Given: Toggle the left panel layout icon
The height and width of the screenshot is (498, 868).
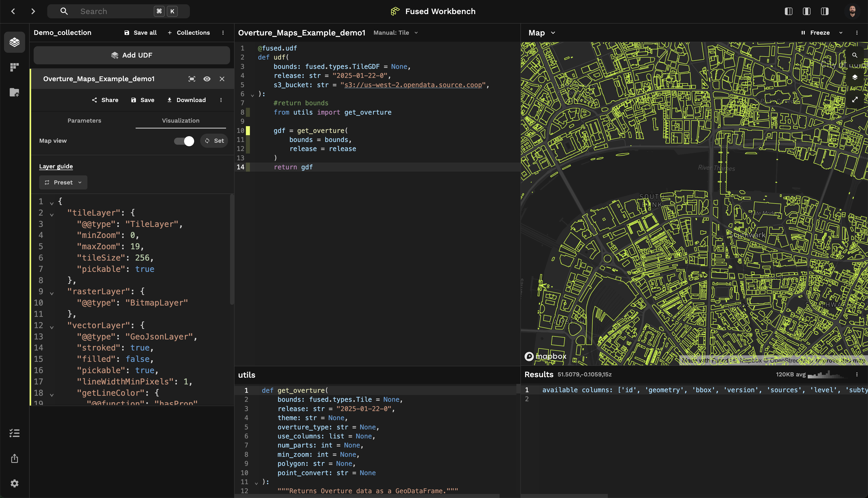Looking at the screenshot, I should (788, 11).
